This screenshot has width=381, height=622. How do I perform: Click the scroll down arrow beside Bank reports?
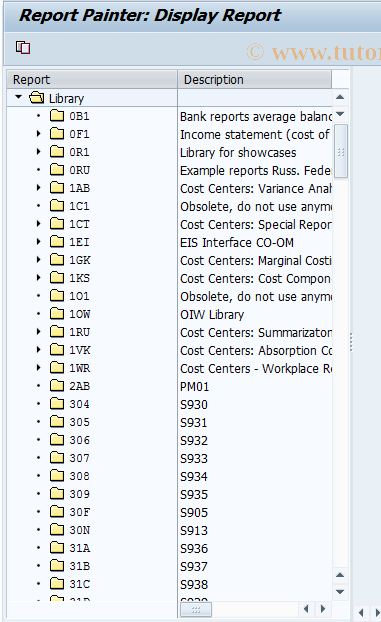pyautogui.click(x=340, y=114)
